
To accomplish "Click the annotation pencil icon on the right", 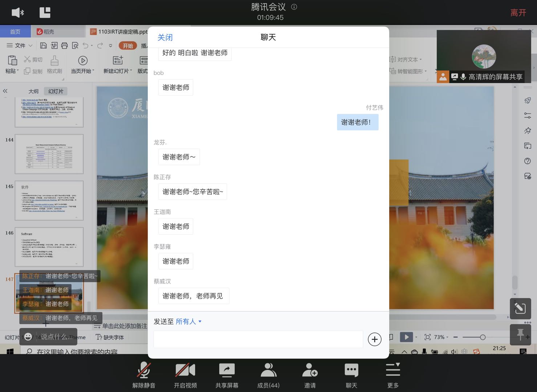I will (x=520, y=309).
